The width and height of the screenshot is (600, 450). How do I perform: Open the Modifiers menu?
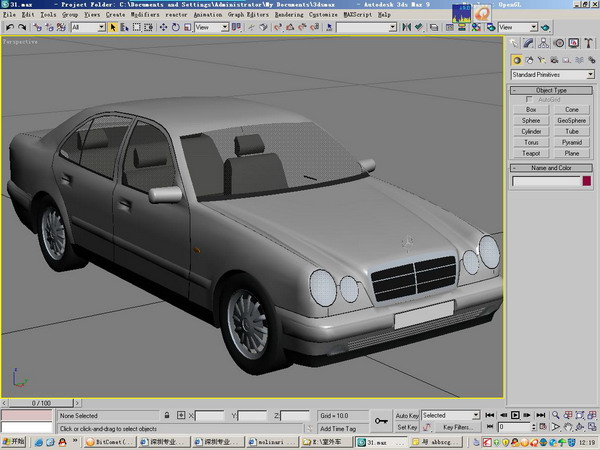pyautogui.click(x=145, y=15)
